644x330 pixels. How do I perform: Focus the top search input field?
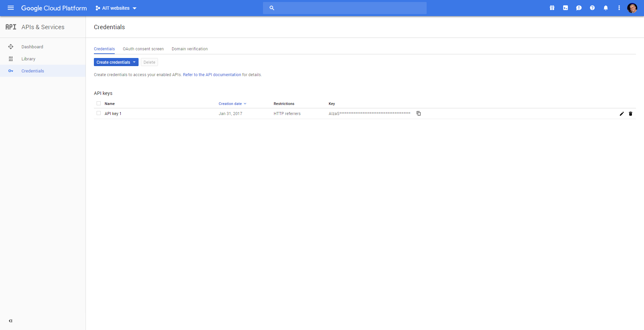[345, 8]
